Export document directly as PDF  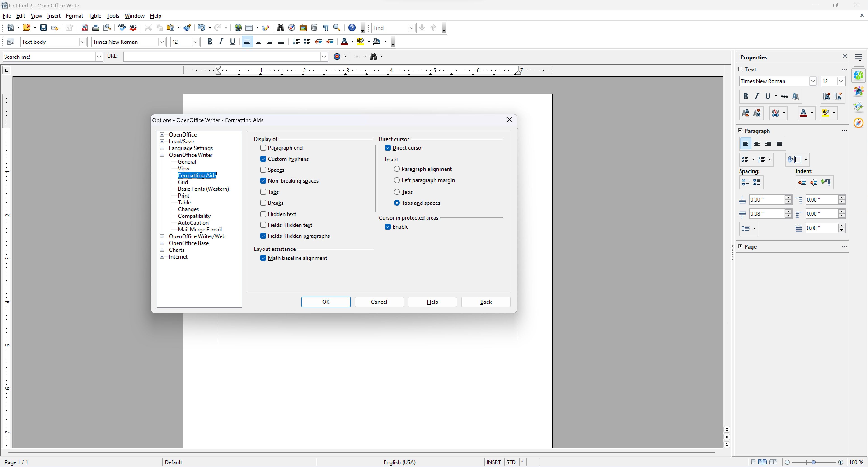click(x=84, y=28)
